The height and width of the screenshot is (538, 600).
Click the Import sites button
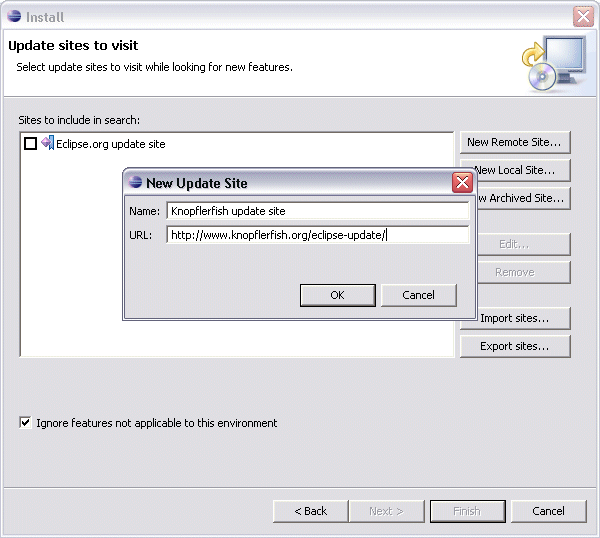point(514,318)
